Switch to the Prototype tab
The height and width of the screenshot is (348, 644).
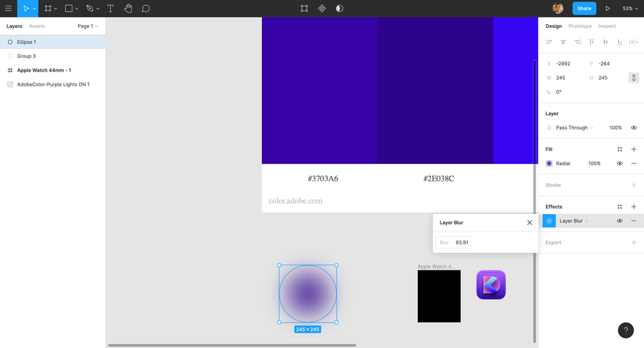point(580,26)
